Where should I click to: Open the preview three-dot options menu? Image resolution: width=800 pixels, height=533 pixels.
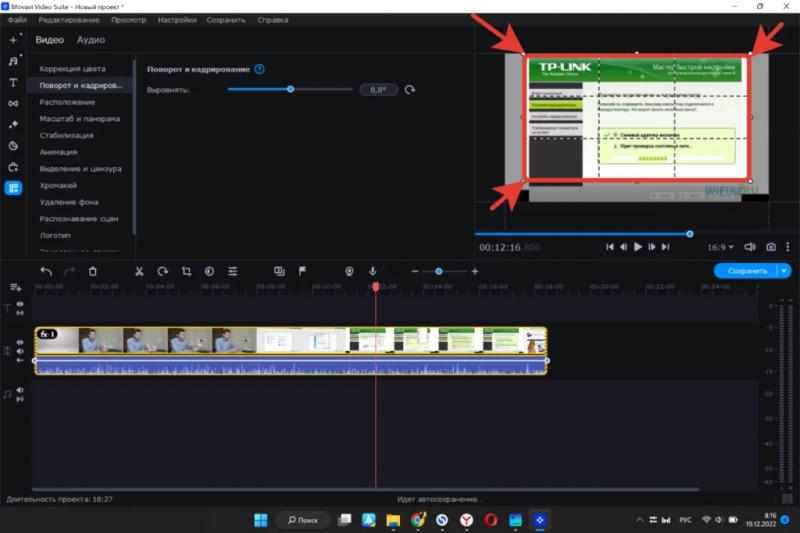(790, 246)
